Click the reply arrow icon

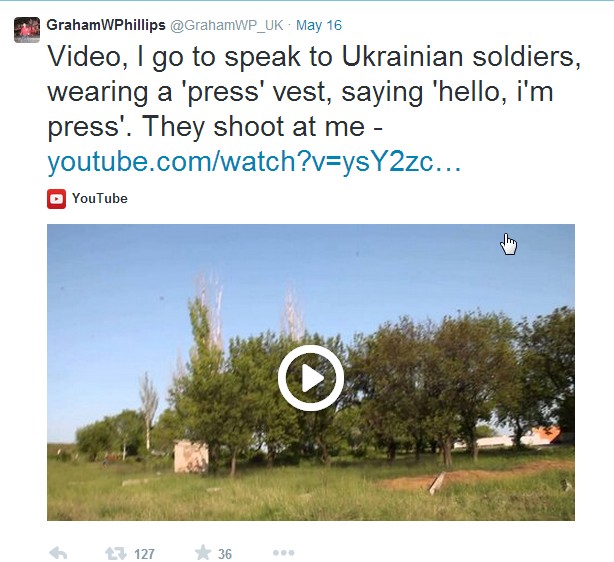(58, 553)
